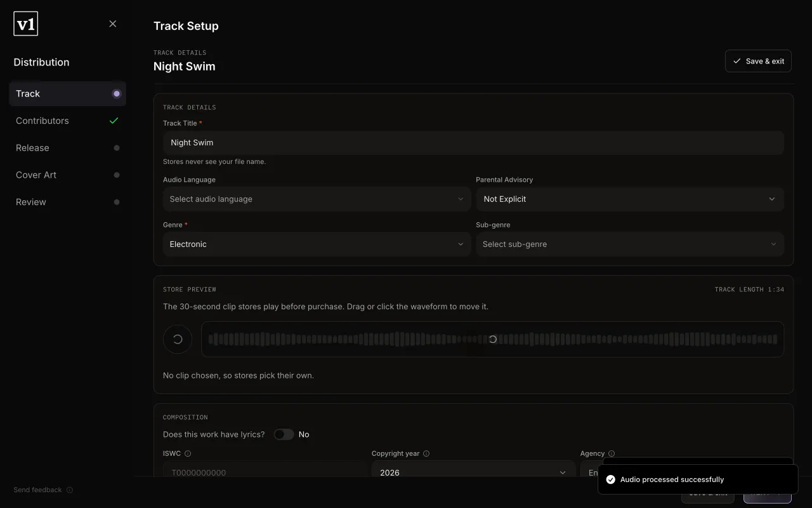Click the info icon beside Send feedback
The image size is (812, 508).
70,490
